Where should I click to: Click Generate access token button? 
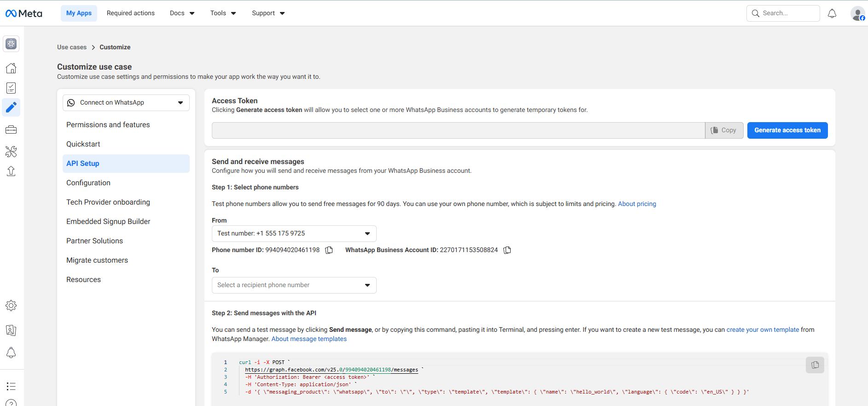(x=787, y=130)
